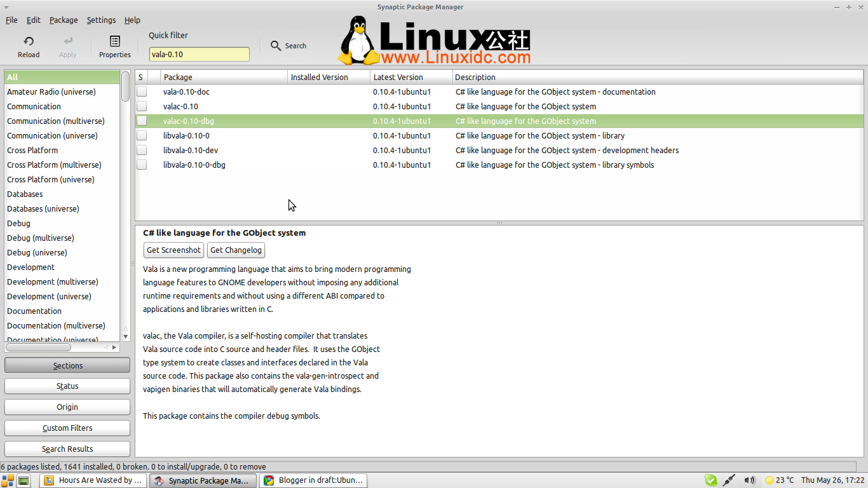This screenshot has height=488, width=868.
Task: Click the sections list horizontal scrollbar
Action: point(38,348)
